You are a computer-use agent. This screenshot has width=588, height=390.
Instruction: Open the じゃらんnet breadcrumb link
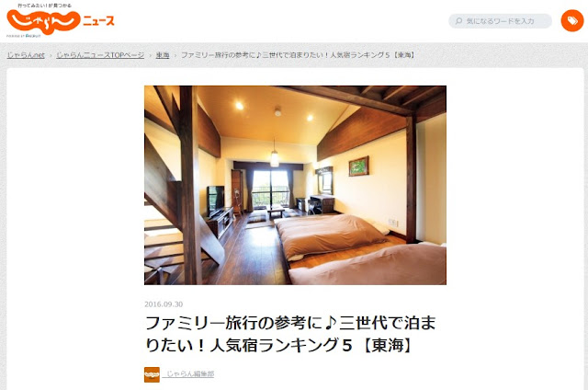[x=26, y=55]
